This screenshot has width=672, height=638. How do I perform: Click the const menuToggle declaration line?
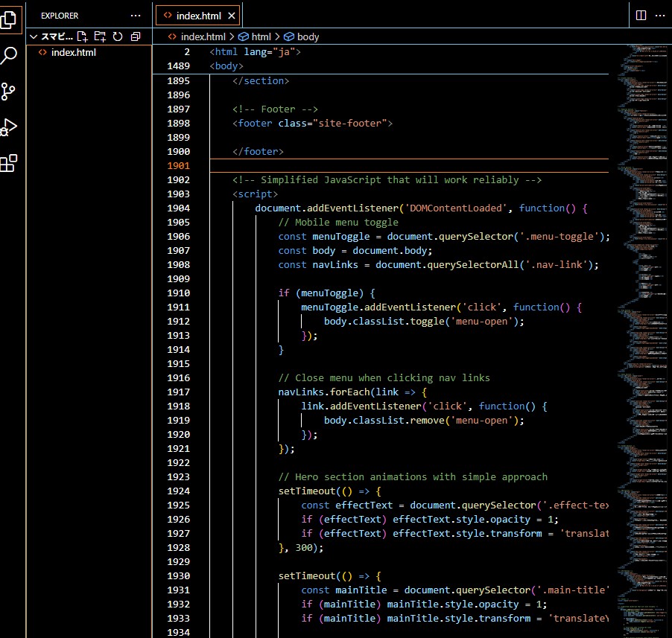coord(444,236)
